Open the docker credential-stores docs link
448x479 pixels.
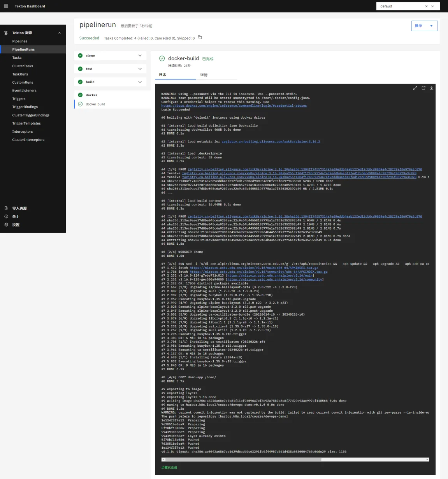pos(234,106)
